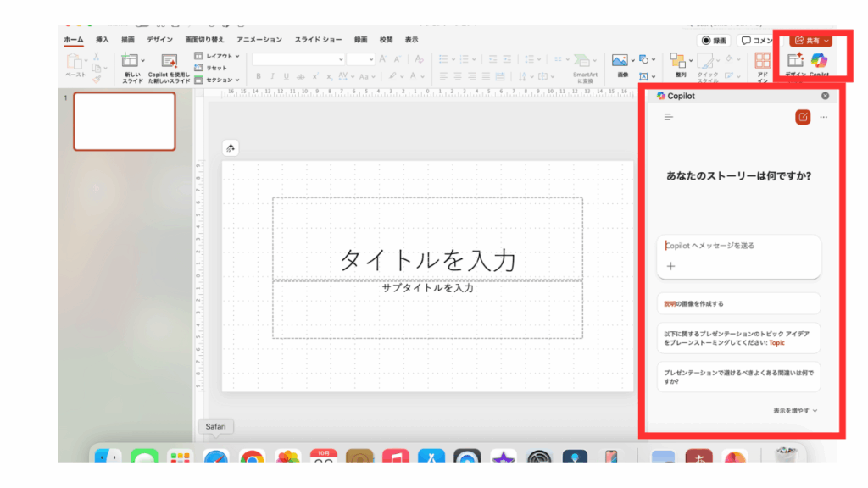The width and height of the screenshot is (868, 488).
Task: Open the アニメーション ribbon tab
Action: click(259, 40)
